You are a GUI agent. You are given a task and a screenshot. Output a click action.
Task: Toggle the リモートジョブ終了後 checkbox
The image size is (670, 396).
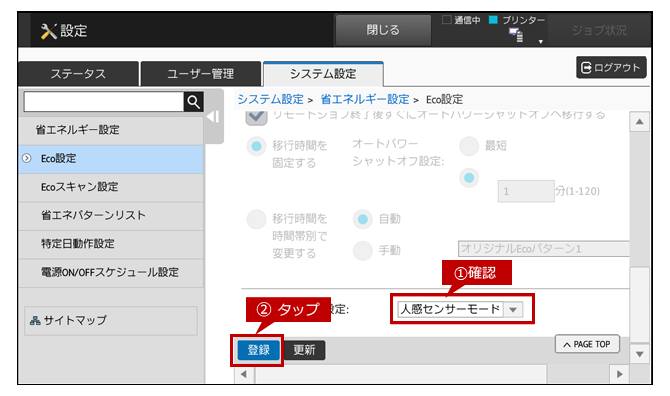pos(256,117)
